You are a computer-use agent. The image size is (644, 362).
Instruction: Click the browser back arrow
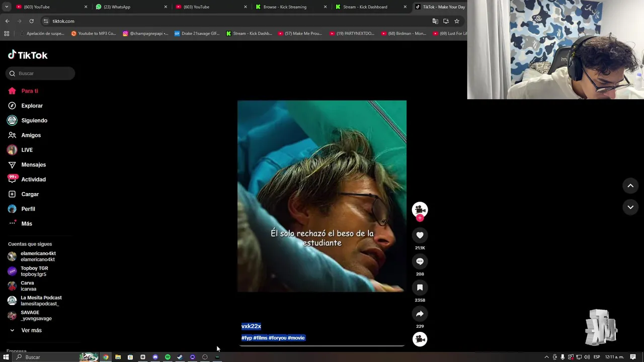pos(7,21)
